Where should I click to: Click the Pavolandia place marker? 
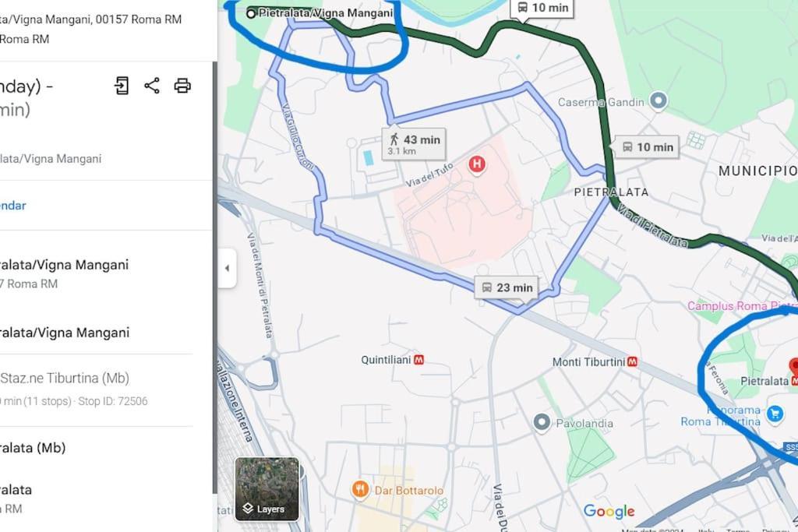[x=542, y=422]
